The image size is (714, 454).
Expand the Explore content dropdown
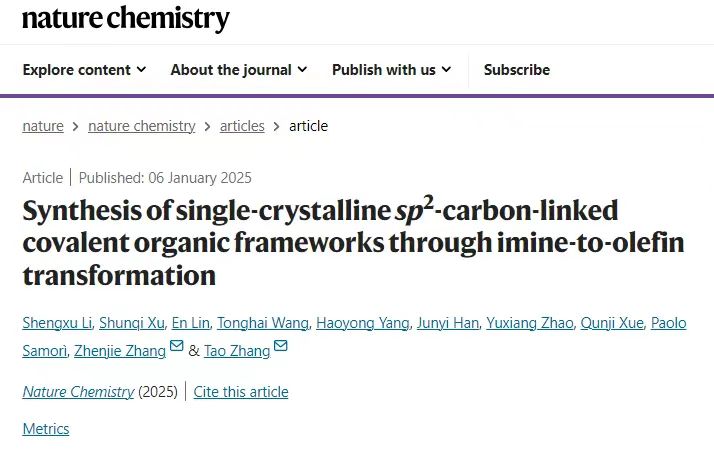[x=85, y=70]
